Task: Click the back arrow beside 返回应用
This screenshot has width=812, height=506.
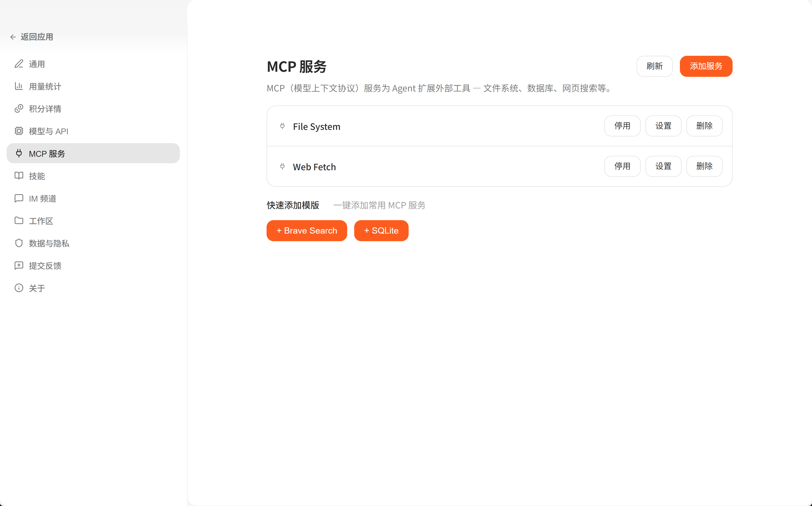Action: (x=13, y=37)
